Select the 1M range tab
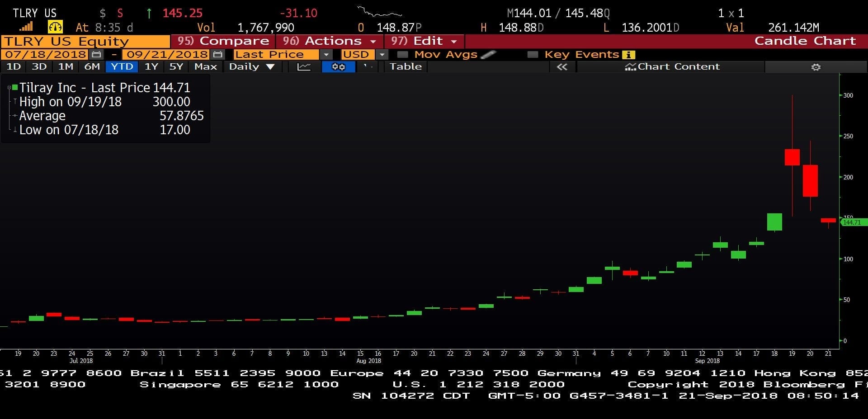Viewport: 868px width, 419px height. pos(66,67)
